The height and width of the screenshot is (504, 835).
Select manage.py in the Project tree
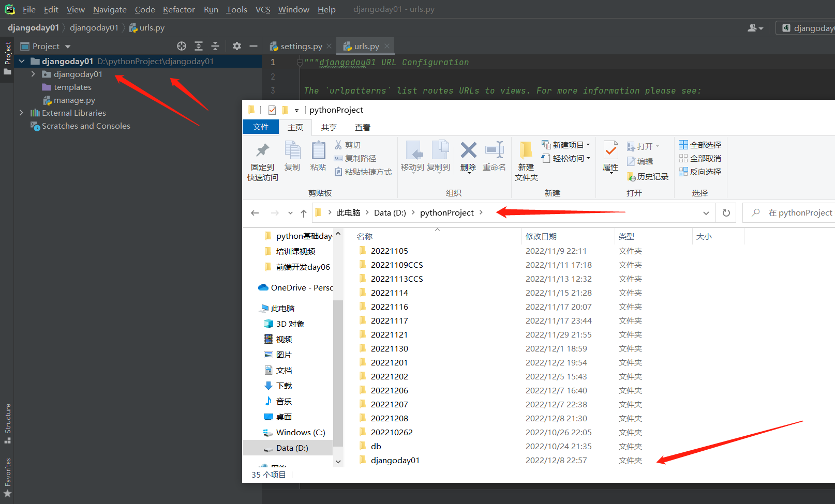click(x=74, y=100)
